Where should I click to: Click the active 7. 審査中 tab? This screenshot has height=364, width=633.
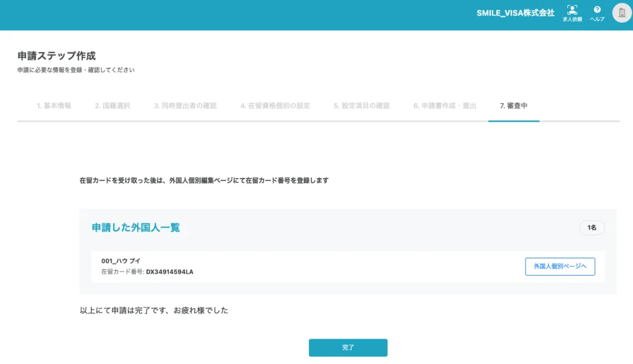(x=514, y=106)
